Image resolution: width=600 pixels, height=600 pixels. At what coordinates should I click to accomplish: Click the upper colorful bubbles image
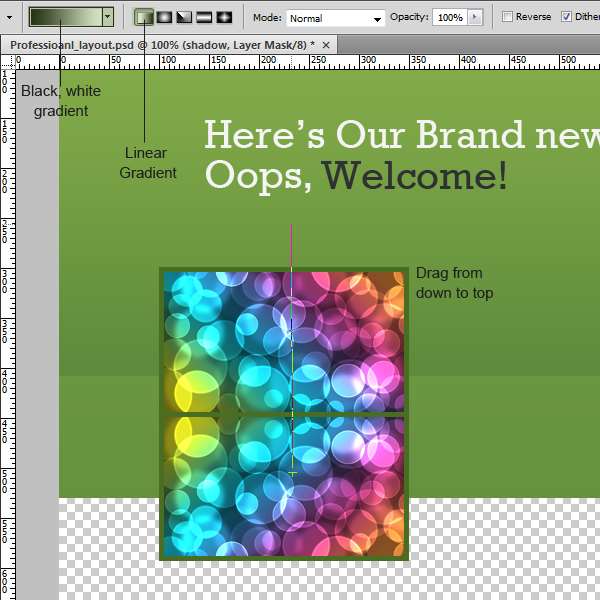284,340
